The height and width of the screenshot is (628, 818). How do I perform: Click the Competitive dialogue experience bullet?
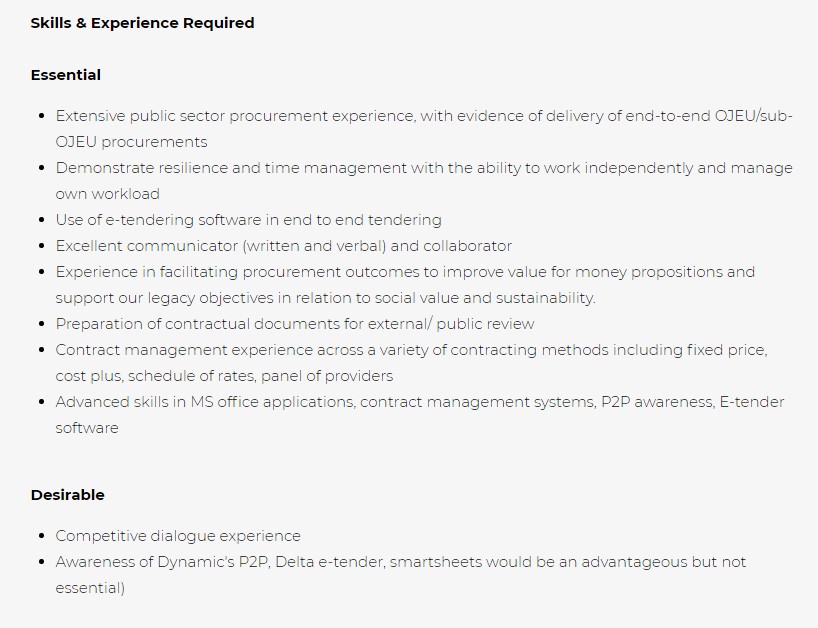click(x=178, y=536)
